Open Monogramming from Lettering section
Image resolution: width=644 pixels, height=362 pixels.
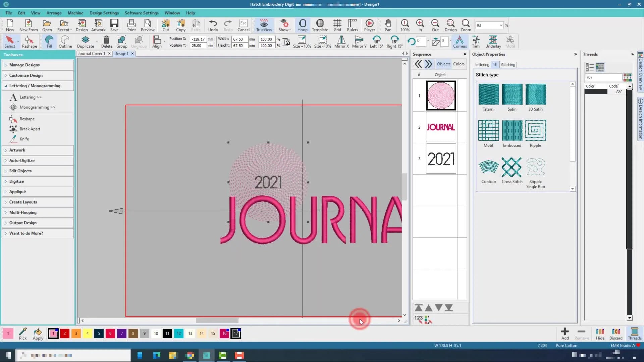click(37, 107)
